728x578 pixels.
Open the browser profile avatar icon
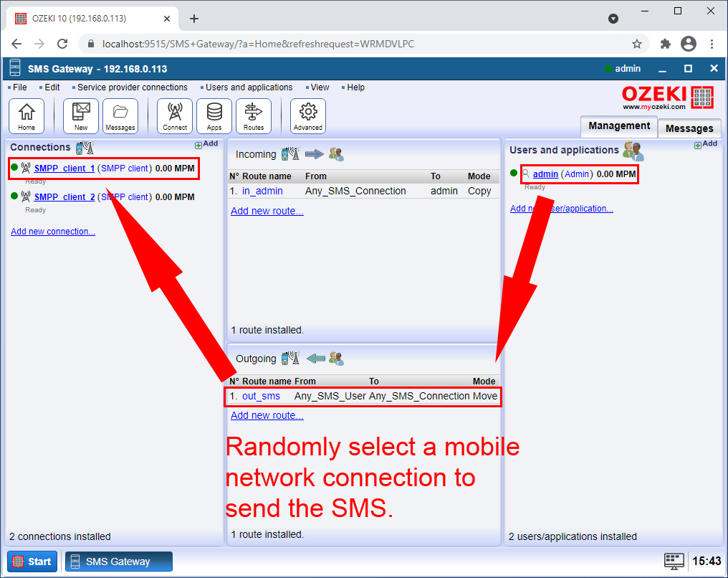click(x=689, y=44)
